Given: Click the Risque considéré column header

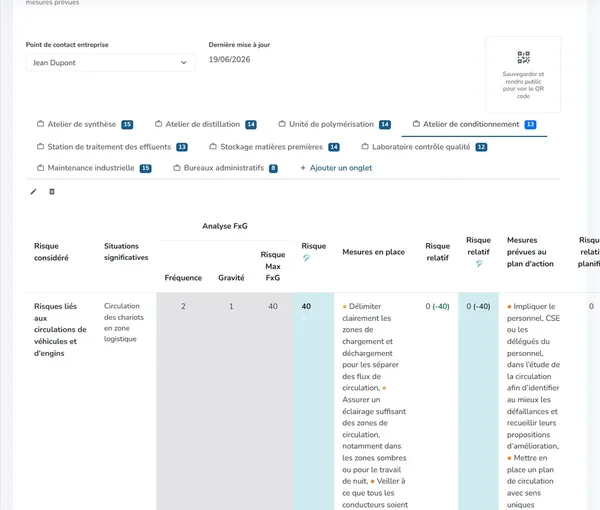Looking at the screenshot, I should (x=51, y=252).
